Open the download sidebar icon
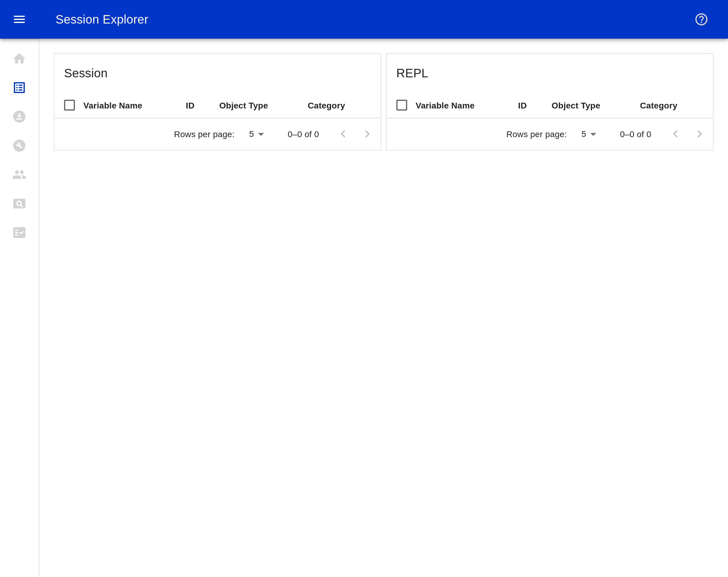The image size is (728, 577). (19, 117)
